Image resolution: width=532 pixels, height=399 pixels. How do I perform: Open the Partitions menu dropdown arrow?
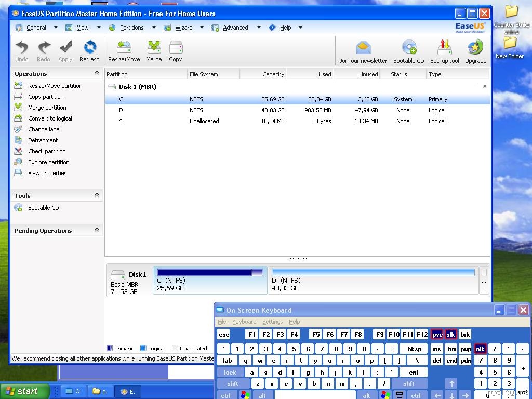(154, 28)
